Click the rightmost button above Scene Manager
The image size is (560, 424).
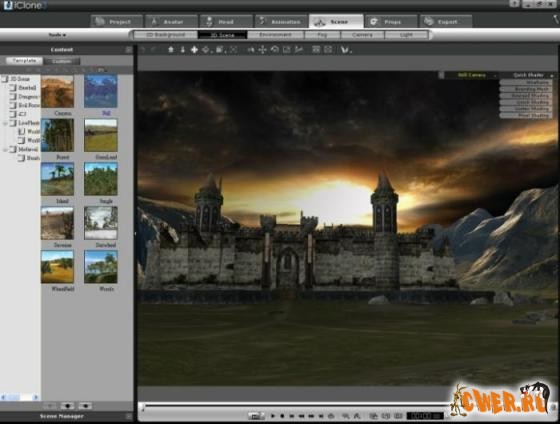pos(85,406)
